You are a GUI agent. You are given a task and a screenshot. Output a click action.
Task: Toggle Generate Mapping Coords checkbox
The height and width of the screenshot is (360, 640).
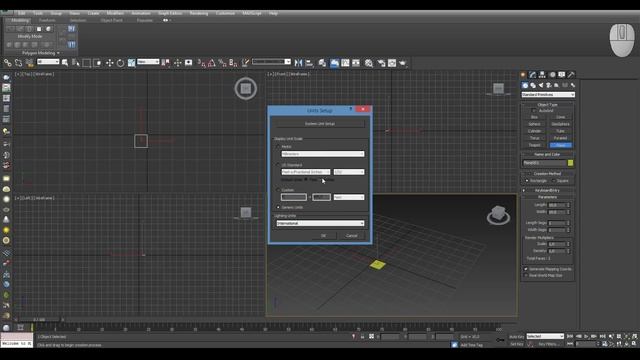coord(526,269)
